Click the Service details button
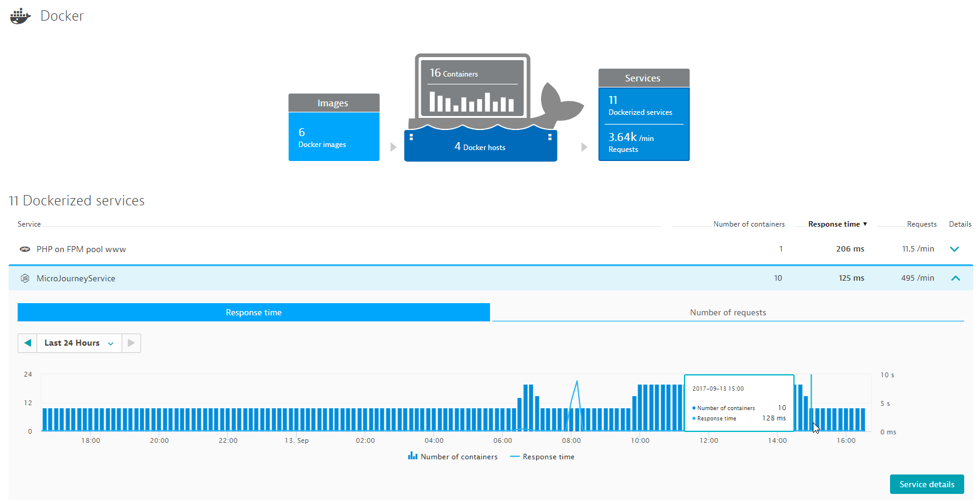Image resolution: width=980 pixels, height=500 pixels. (x=927, y=484)
